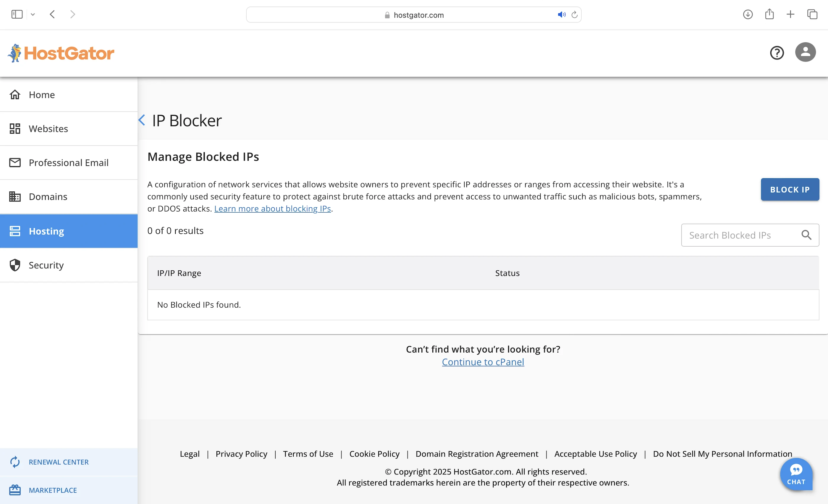The width and height of the screenshot is (828, 504).
Task: Follow Continue to cPanel link
Action: tap(483, 362)
